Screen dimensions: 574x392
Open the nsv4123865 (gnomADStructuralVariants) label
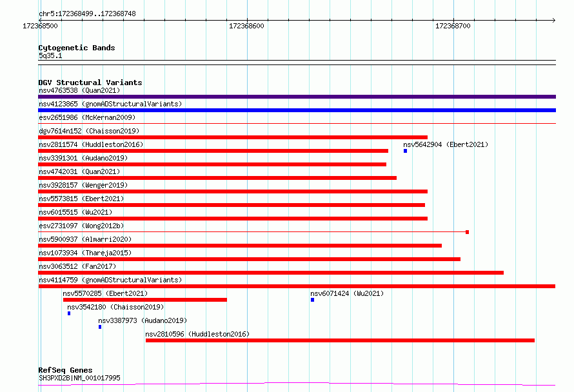[x=110, y=104]
